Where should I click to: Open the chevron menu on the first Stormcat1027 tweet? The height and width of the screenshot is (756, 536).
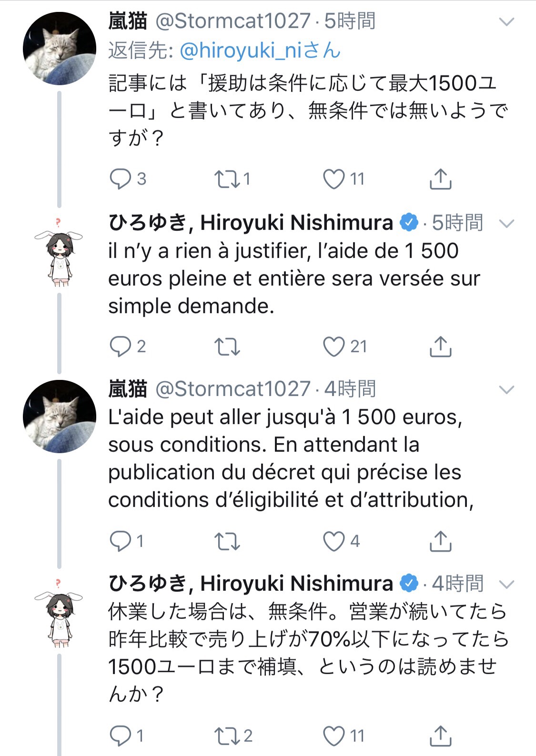coord(506,22)
